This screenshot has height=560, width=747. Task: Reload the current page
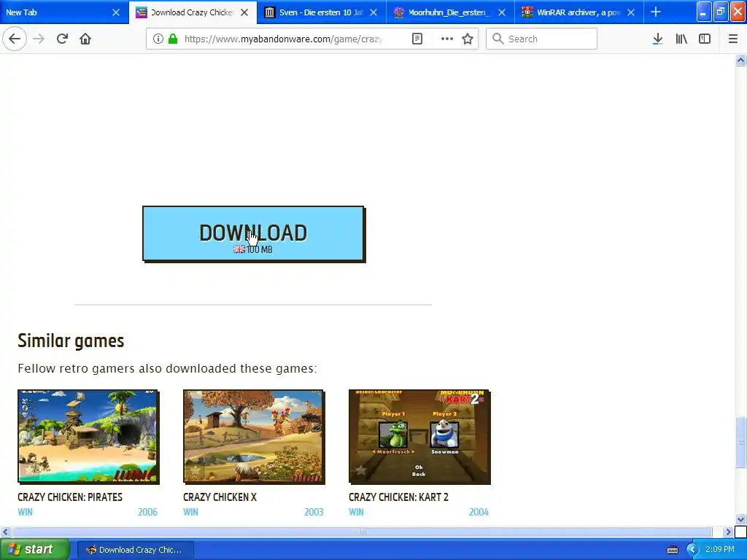pos(62,39)
